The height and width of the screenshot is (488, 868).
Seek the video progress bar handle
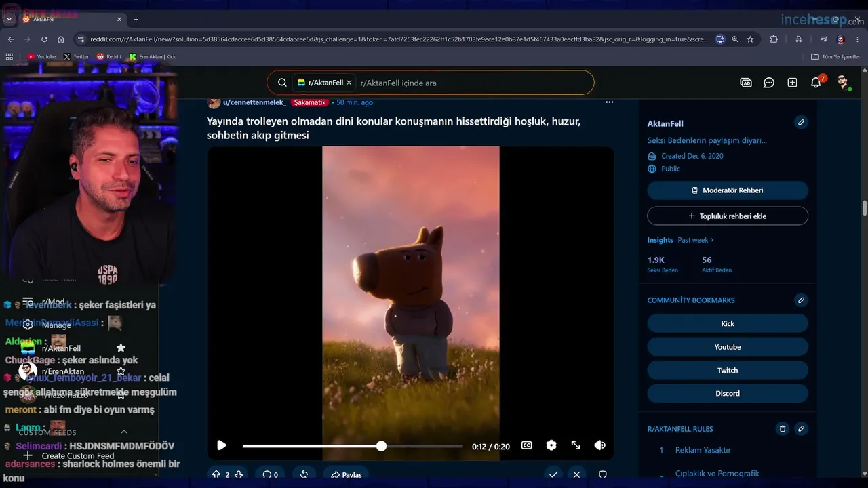pyautogui.click(x=381, y=446)
